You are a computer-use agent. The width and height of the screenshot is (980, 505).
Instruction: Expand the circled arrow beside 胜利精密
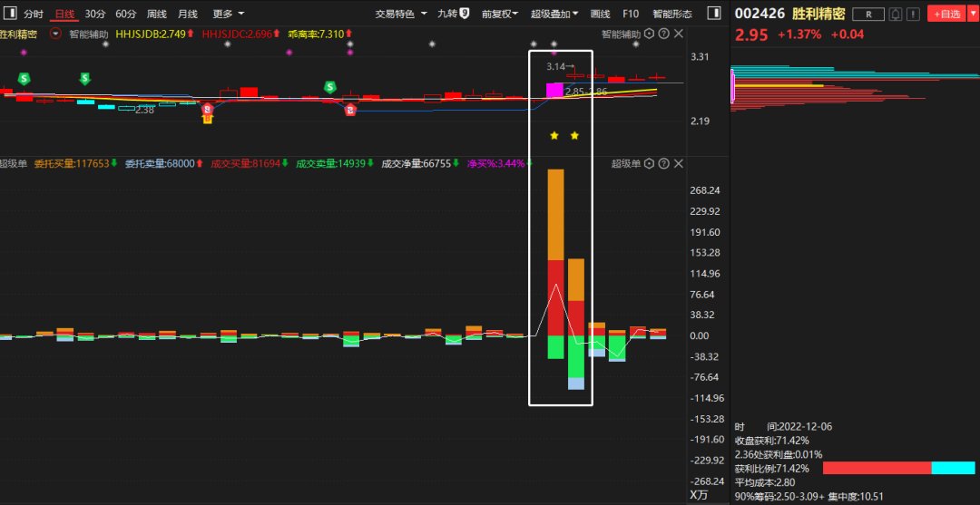[56, 34]
